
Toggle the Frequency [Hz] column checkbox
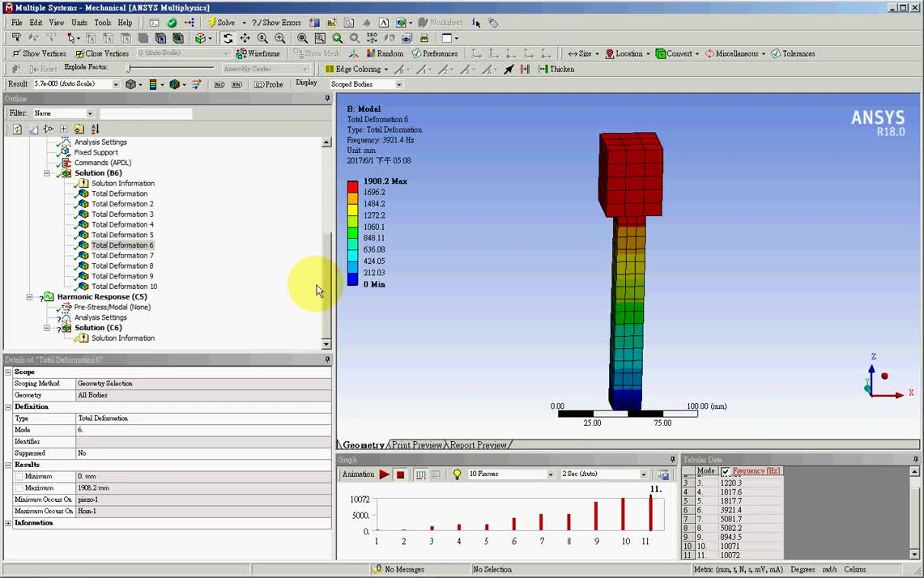pyautogui.click(x=726, y=471)
